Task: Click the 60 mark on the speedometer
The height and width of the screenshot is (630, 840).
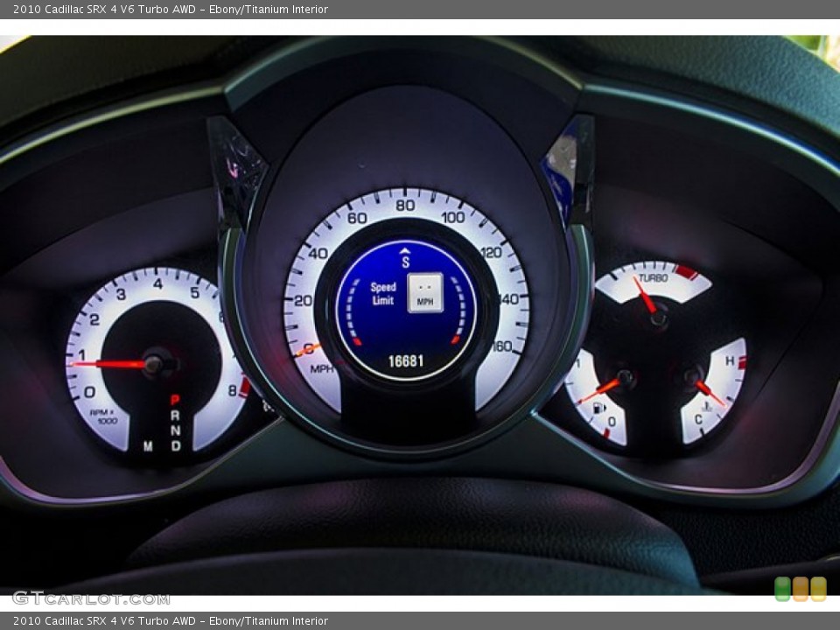Action: (357, 218)
